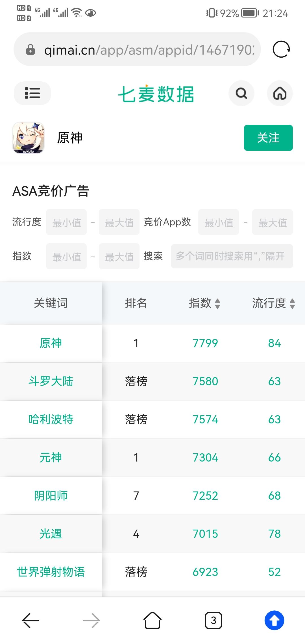Image resolution: width=305 pixels, height=644 pixels.
Task: Go back with browser back arrow
Action: pos(30,621)
